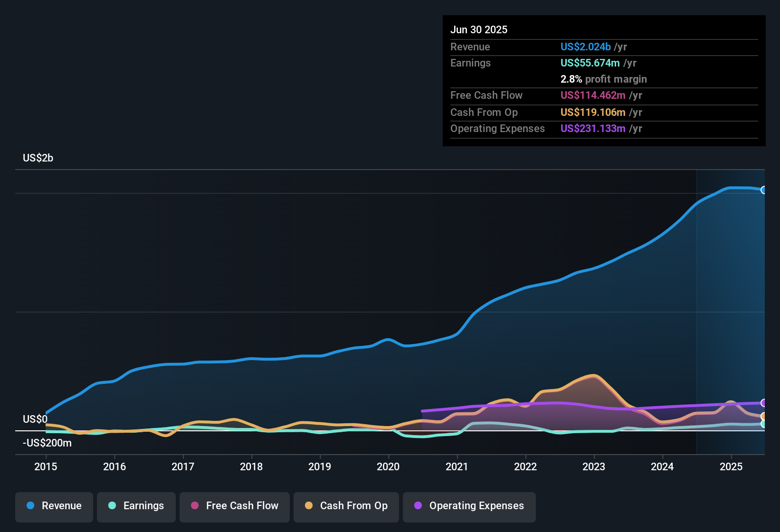Click the 2022 x-axis label
Image resolution: width=780 pixels, height=532 pixels.
525,466
